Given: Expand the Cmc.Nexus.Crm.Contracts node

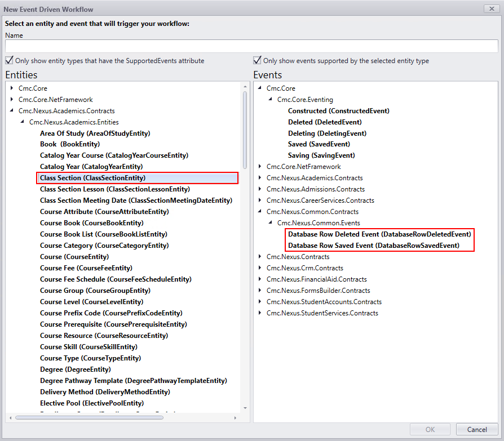Looking at the screenshot, I should coord(260,268).
